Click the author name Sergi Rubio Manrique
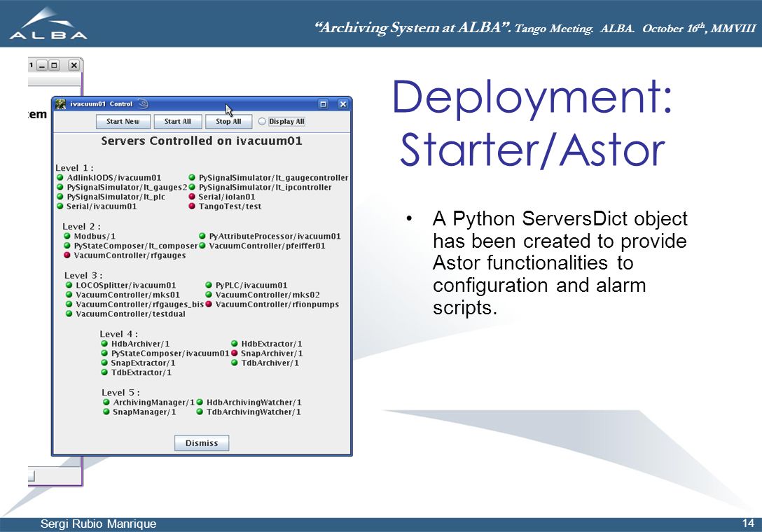This screenshot has width=762, height=532. pos(98,524)
